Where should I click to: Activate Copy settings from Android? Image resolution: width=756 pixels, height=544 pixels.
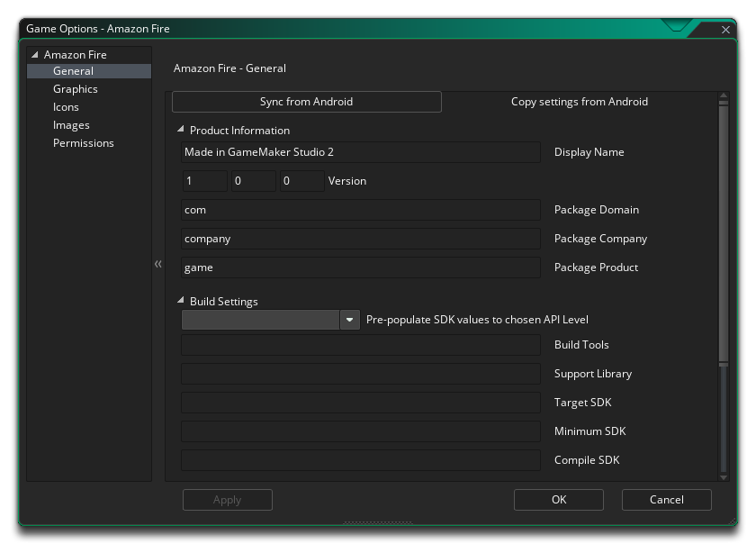(x=580, y=102)
